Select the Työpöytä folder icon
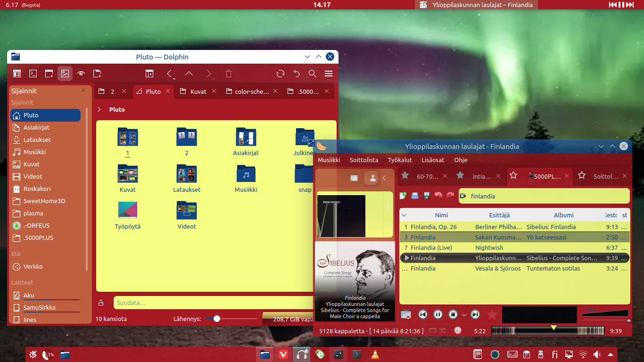This screenshot has height=362, width=644. tap(128, 210)
